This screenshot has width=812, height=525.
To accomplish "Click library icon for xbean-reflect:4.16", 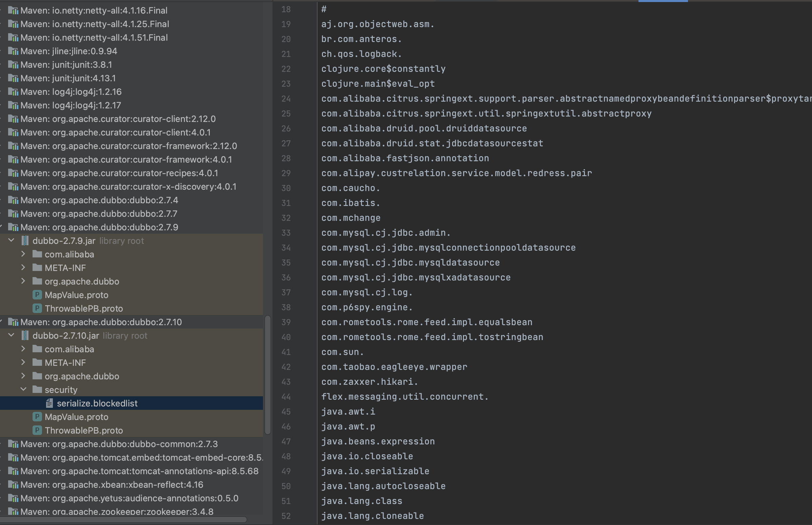I will point(13,485).
